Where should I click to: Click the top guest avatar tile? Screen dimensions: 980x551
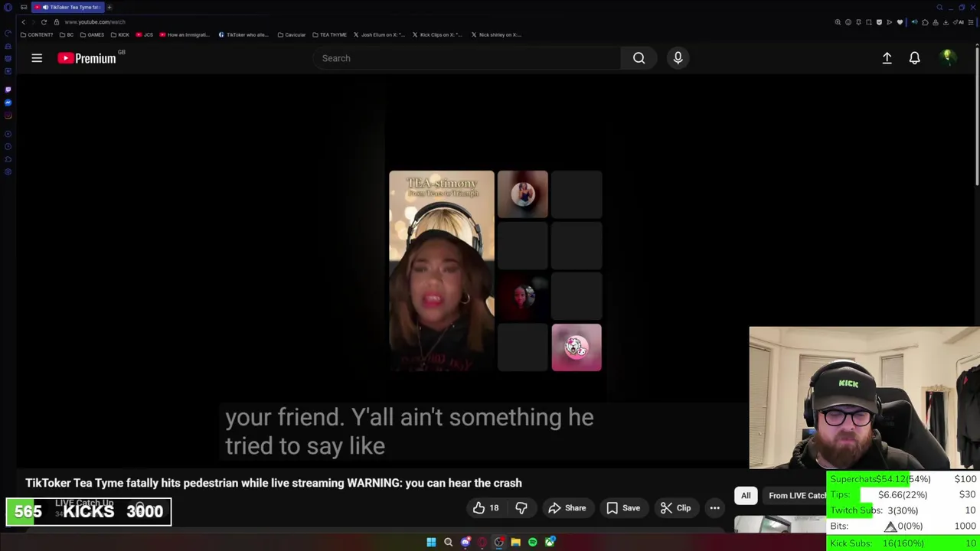522,194
